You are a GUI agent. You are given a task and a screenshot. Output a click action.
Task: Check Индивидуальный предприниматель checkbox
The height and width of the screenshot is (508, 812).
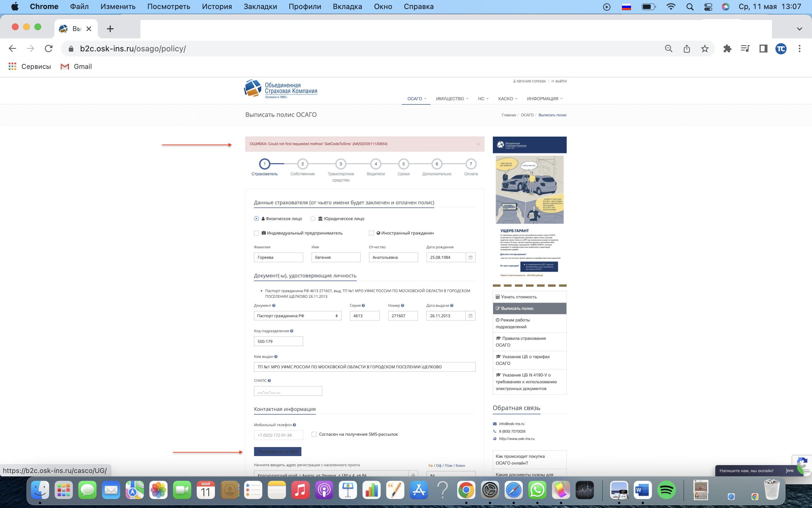click(x=256, y=233)
